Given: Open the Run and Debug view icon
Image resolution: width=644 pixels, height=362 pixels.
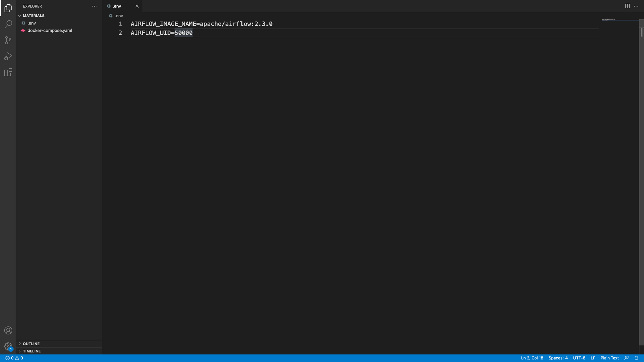Looking at the screenshot, I should point(8,56).
